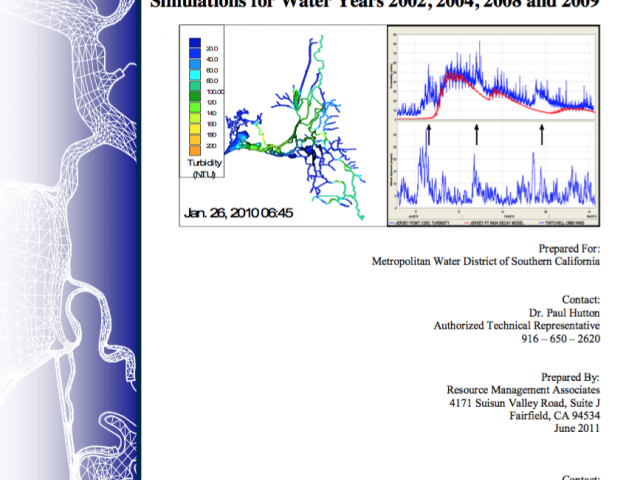
Task: Click 'JERSEY POINT CDEC TURBIDITY' chart legend entry
Action: 420,223
